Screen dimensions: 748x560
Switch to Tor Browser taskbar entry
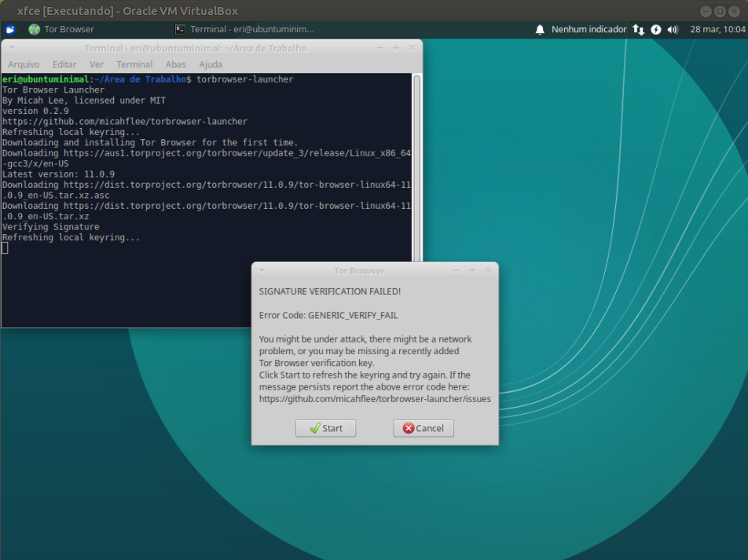[61, 30]
